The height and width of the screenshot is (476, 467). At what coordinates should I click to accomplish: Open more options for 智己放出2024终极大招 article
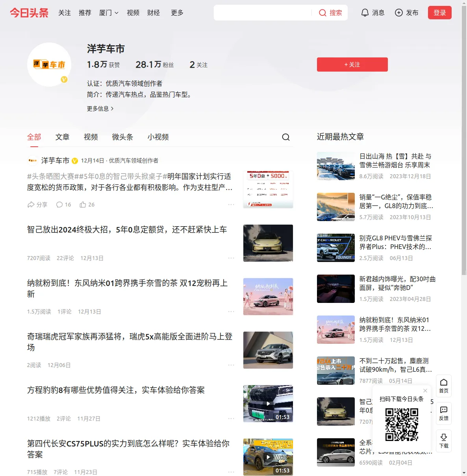(231, 258)
